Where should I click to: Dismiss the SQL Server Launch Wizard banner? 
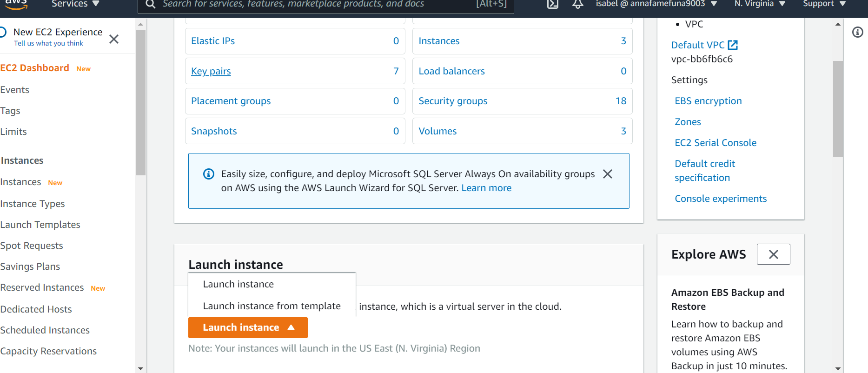coord(607,174)
